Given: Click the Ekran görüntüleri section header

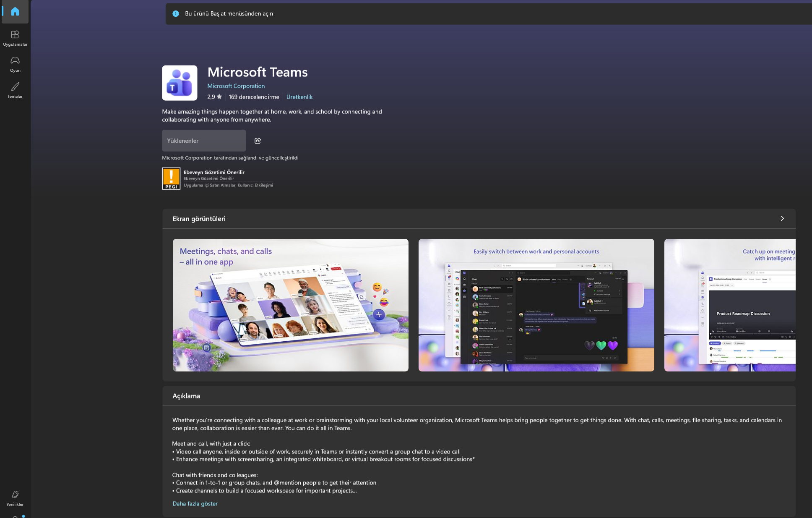Looking at the screenshot, I should (x=199, y=218).
